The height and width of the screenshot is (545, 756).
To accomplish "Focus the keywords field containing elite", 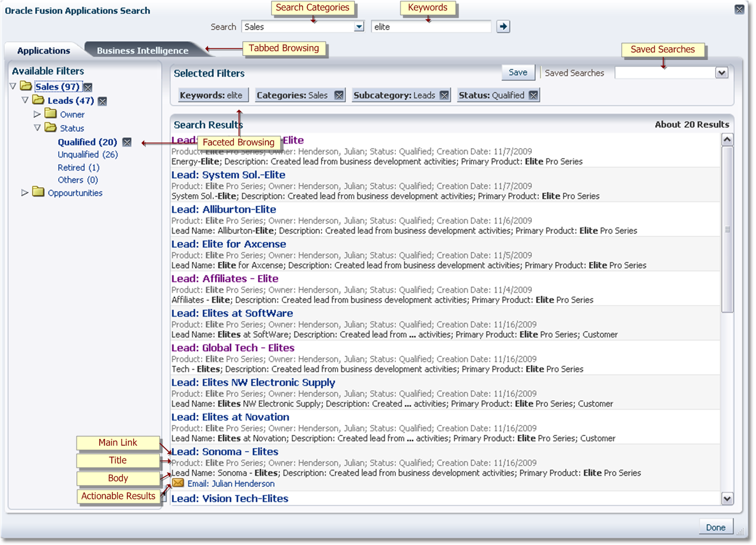I will coord(431,27).
